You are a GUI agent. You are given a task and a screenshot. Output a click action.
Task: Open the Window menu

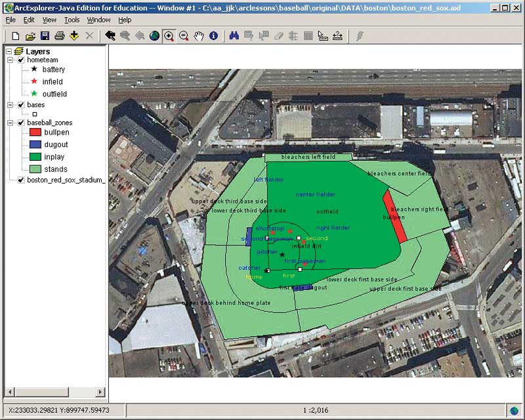[99, 20]
